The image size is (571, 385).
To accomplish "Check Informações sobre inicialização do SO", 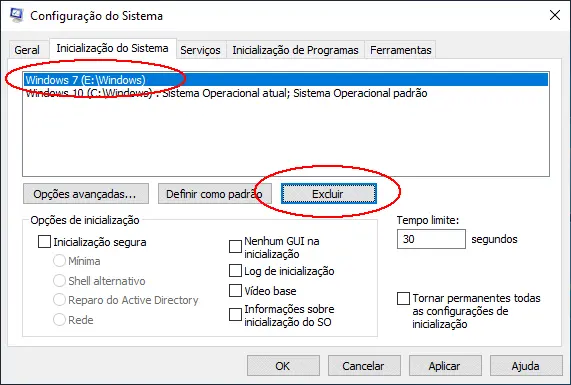I will (x=235, y=315).
